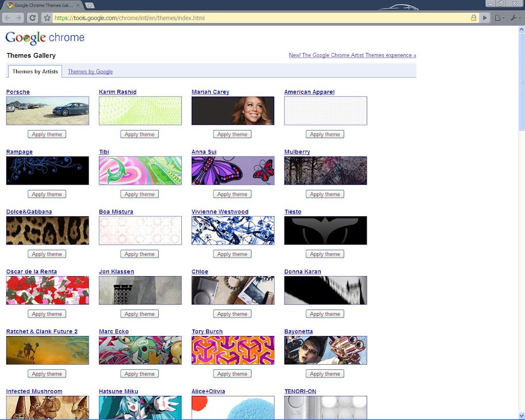The height and width of the screenshot is (420, 525).
Task: Bookmark this page with the star icon
Action: click(47, 18)
